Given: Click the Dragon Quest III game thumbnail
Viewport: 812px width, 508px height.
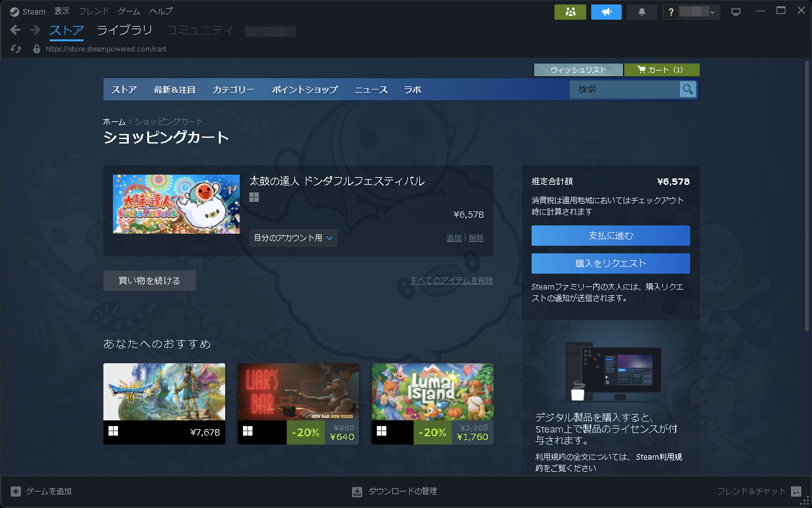Looking at the screenshot, I should (x=164, y=392).
